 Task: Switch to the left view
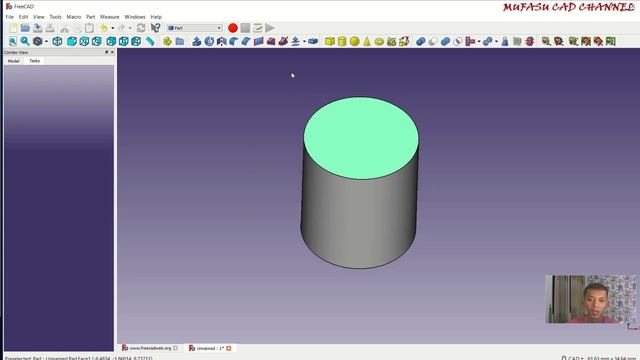[x=136, y=41]
